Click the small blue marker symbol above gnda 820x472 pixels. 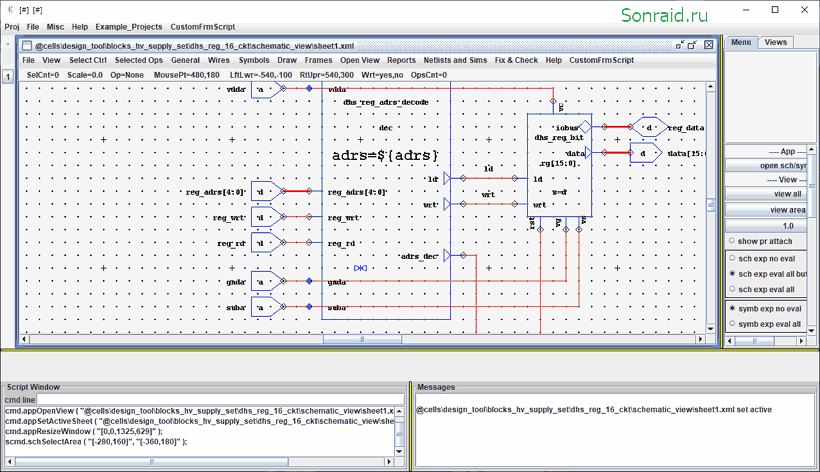point(360,268)
